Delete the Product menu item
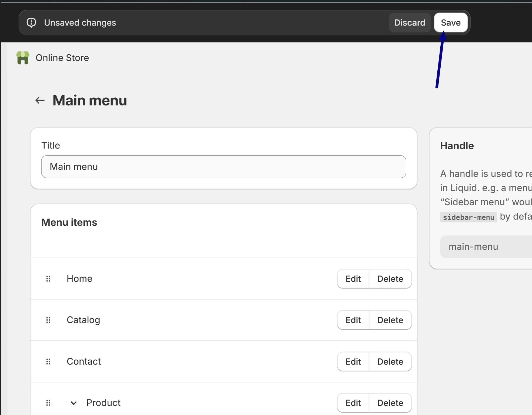 390,403
